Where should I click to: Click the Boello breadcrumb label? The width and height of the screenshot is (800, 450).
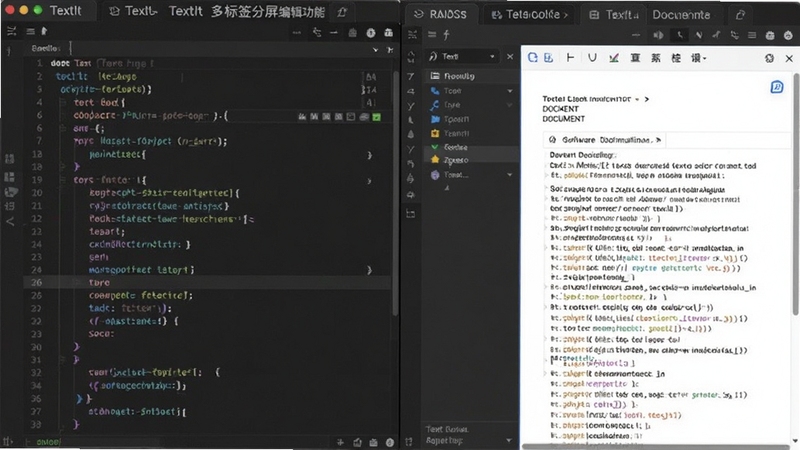(46, 48)
